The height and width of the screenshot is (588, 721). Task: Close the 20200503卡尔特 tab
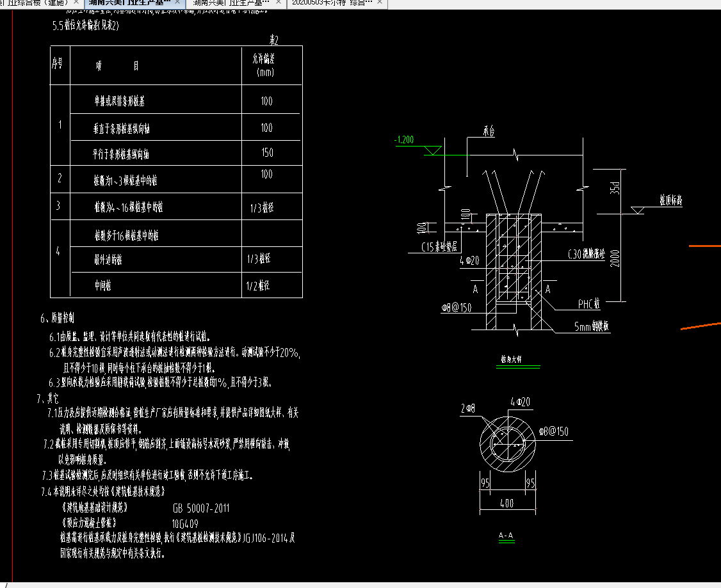click(x=379, y=3)
